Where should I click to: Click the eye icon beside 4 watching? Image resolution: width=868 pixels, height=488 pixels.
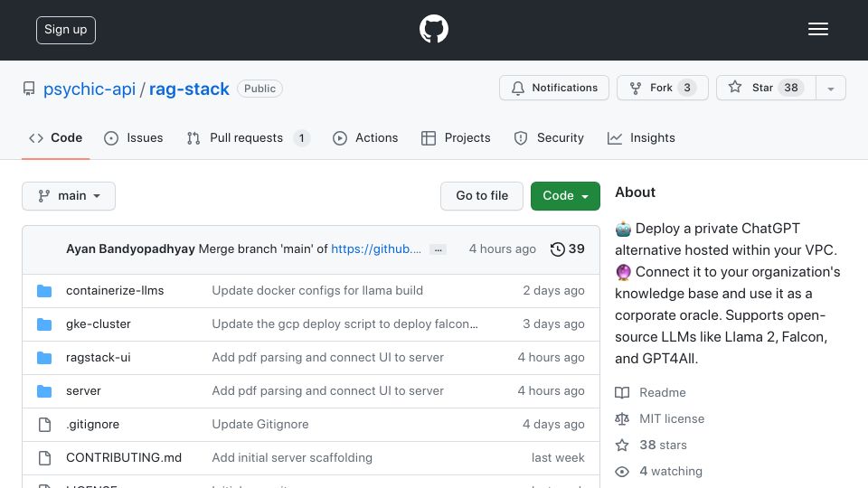(622, 472)
